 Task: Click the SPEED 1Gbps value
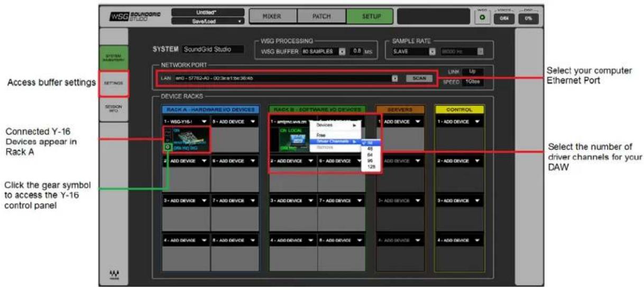[472, 82]
